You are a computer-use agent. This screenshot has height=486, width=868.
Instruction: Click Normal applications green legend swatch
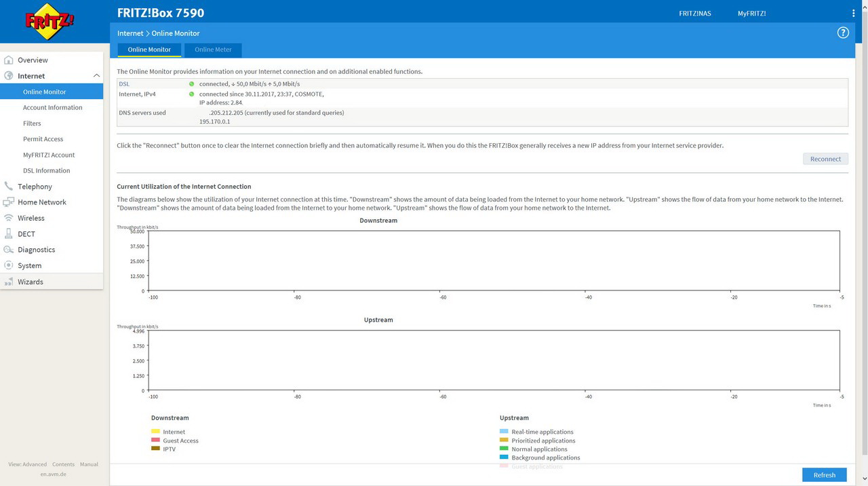504,448
